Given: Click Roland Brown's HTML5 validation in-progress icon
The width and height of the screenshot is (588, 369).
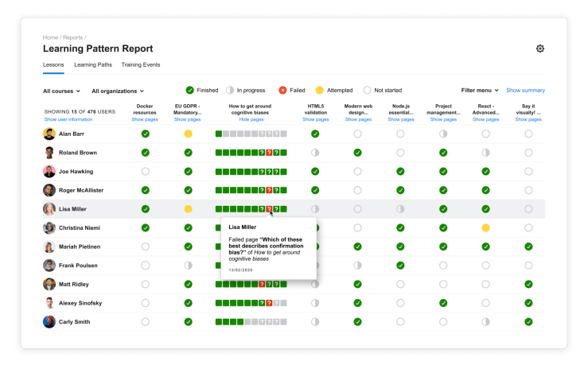Looking at the screenshot, I should (315, 153).
